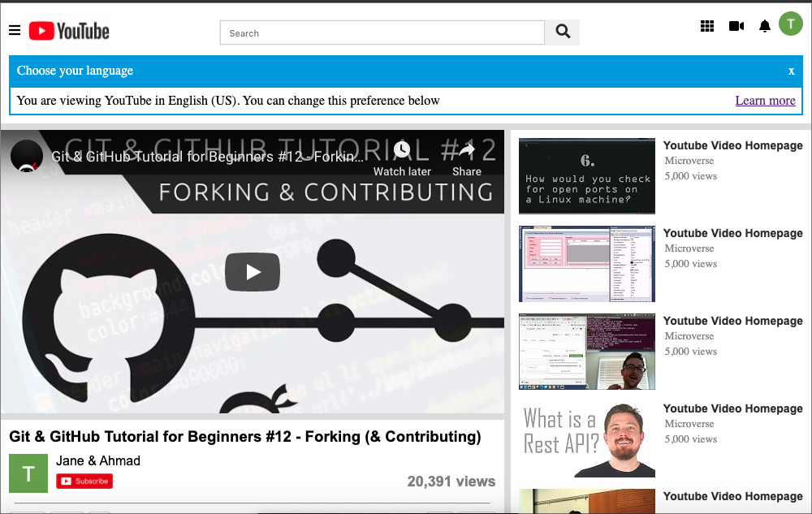Click the channel avatar in video overlay
Viewport: 812px width, 514px height.
27,156
